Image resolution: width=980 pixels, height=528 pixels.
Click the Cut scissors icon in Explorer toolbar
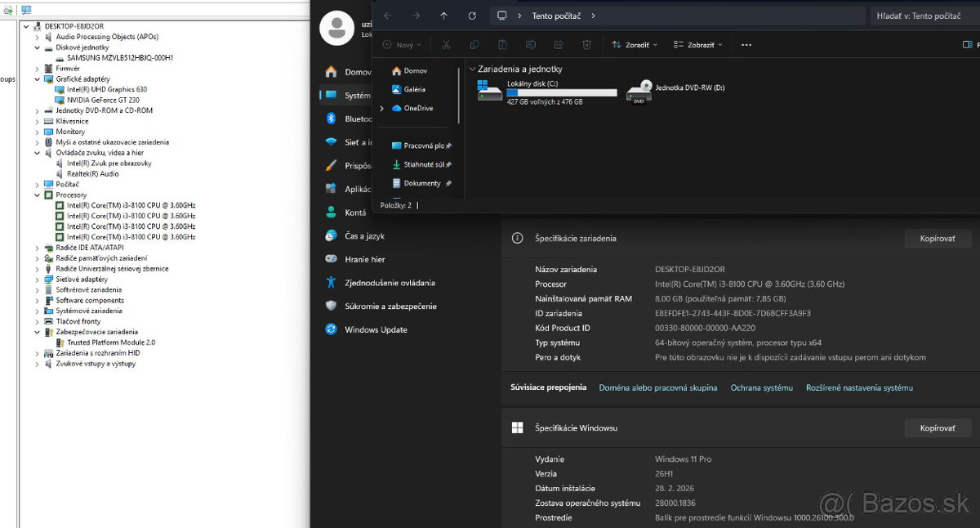point(446,45)
